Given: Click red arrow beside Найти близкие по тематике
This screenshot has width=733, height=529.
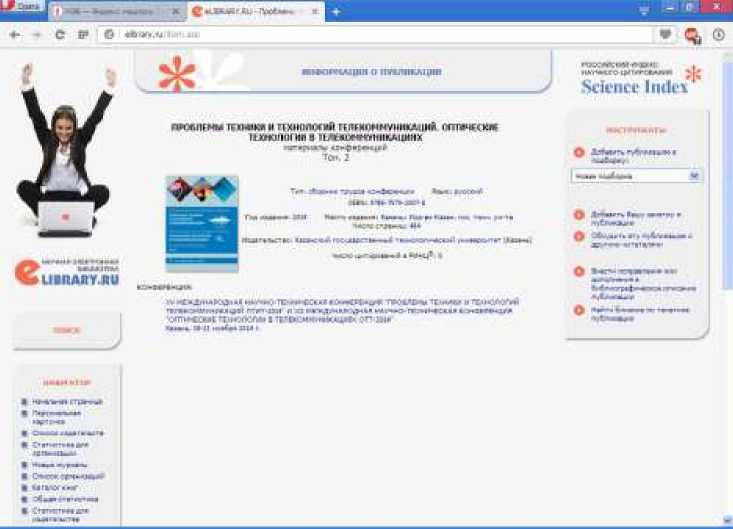Looking at the screenshot, I should pyautogui.click(x=579, y=310).
